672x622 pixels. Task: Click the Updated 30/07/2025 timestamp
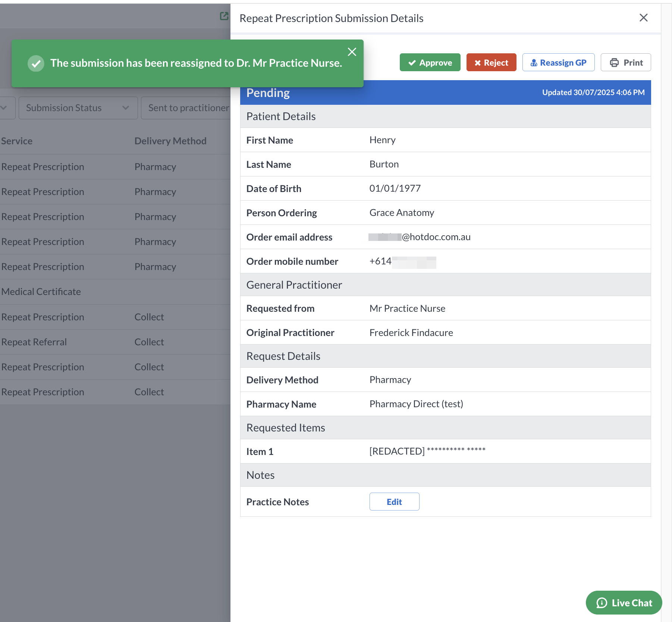[593, 92]
